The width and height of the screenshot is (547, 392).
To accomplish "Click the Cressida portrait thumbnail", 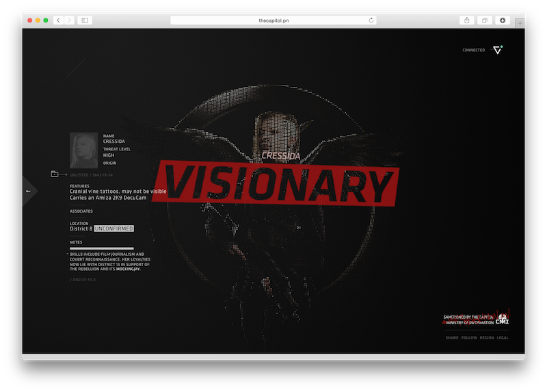I will coord(83,150).
